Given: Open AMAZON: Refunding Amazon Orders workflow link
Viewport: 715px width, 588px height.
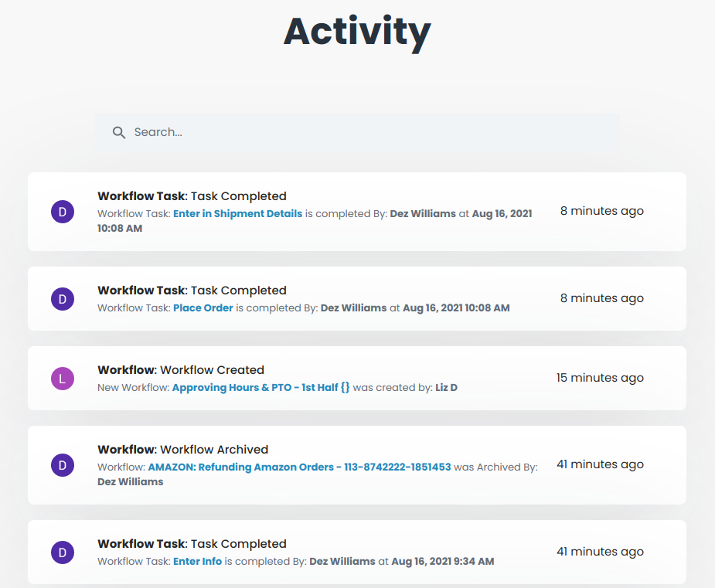Looking at the screenshot, I should 300,467.
